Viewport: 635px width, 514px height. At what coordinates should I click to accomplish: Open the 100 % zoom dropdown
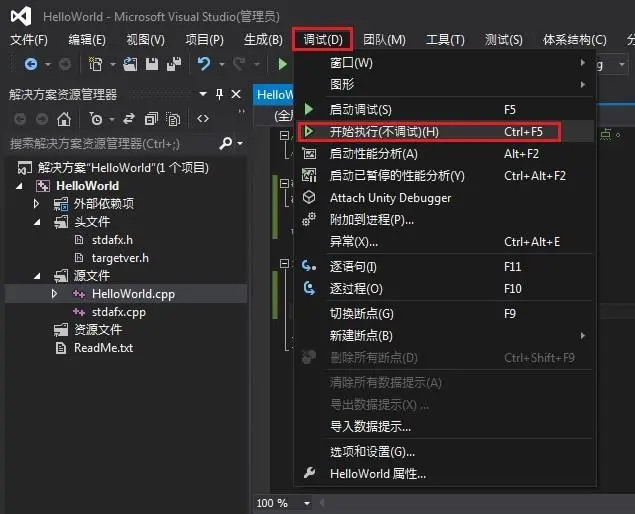307,503
